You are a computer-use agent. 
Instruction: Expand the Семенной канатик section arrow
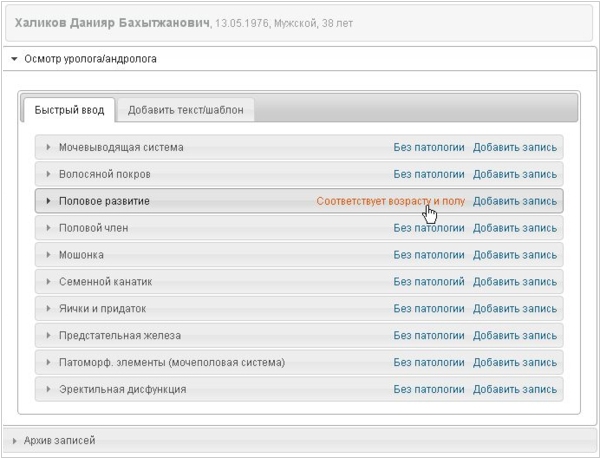pyautogui.click(x=48, y=281)
